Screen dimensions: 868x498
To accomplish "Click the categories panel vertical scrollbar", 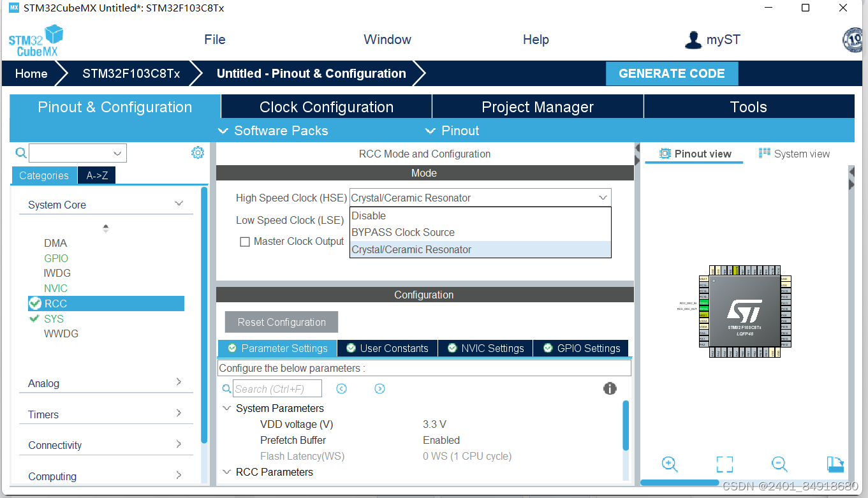I will 204,314.
